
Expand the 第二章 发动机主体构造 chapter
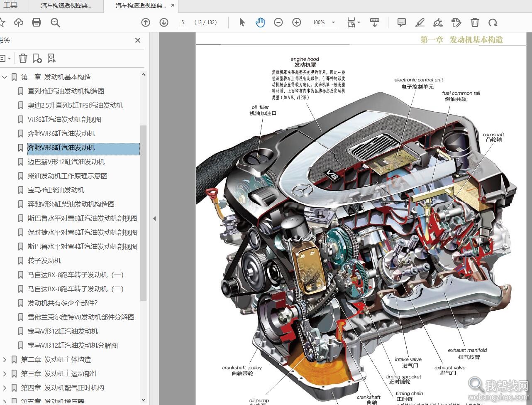click(x=5, y=359)
